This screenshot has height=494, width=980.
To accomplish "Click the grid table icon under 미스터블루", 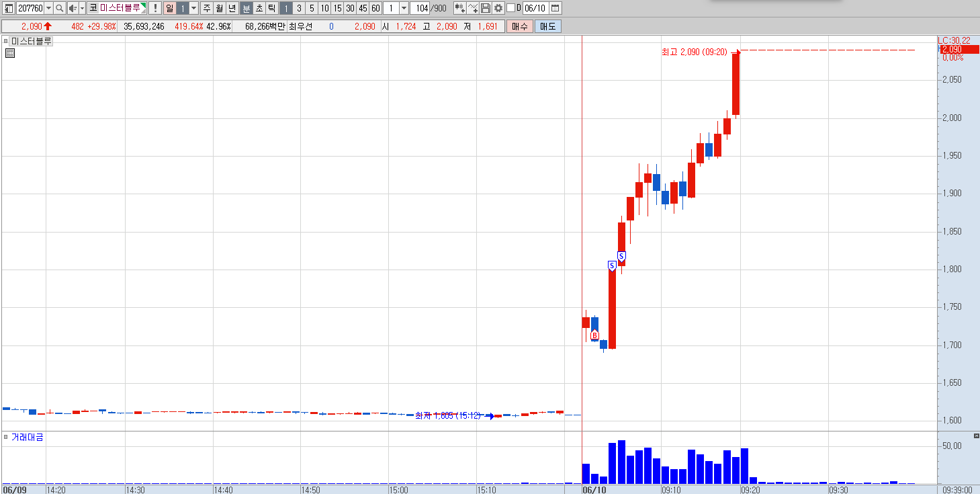I will point(9,53).
